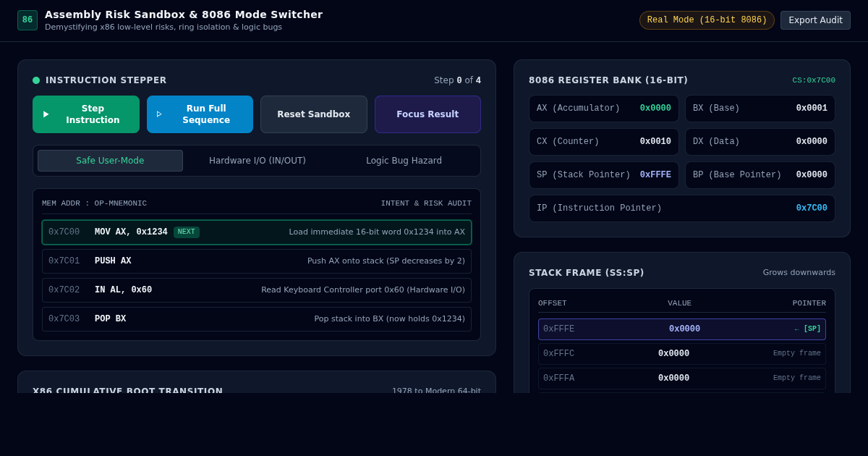Select the IN AL, 0x60 instruction row
The height and width of the screenshot is (456, 868).
(257, 290)
